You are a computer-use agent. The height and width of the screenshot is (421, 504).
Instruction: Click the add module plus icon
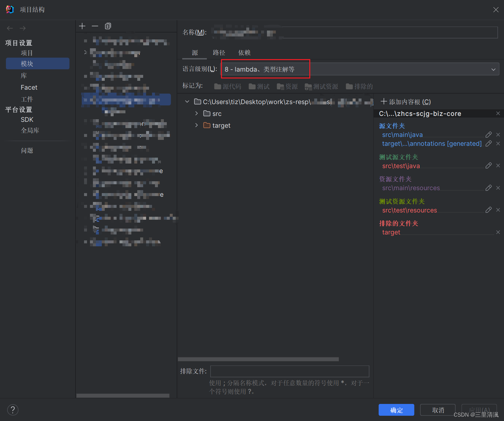coord(82,26)
